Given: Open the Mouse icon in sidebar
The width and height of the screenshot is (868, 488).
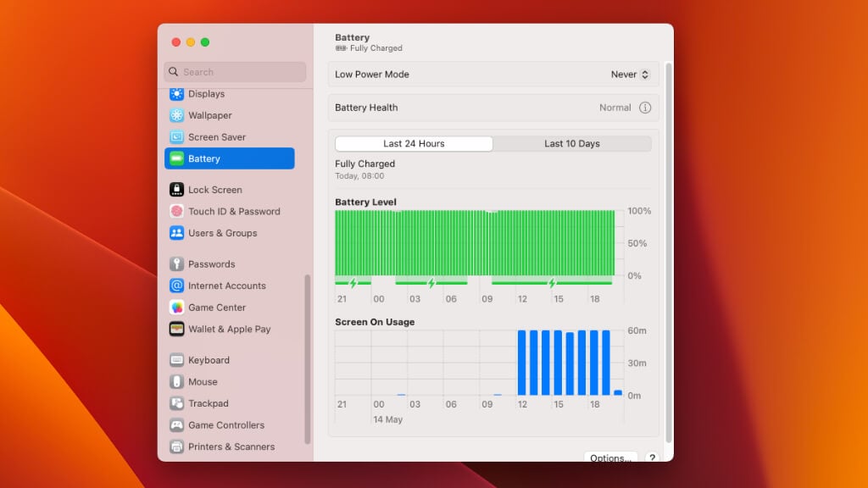Looking at the screenshot, I should (x=176, y=381).
